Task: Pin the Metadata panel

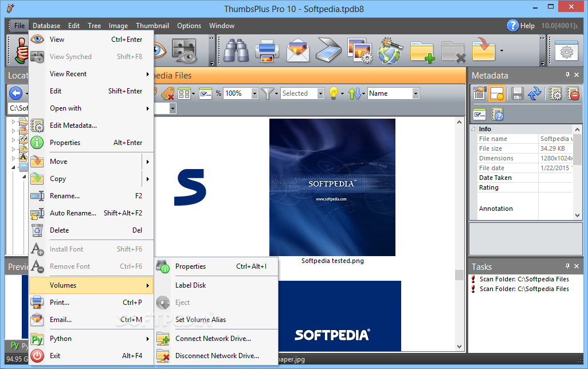Action: click(567, 75)
